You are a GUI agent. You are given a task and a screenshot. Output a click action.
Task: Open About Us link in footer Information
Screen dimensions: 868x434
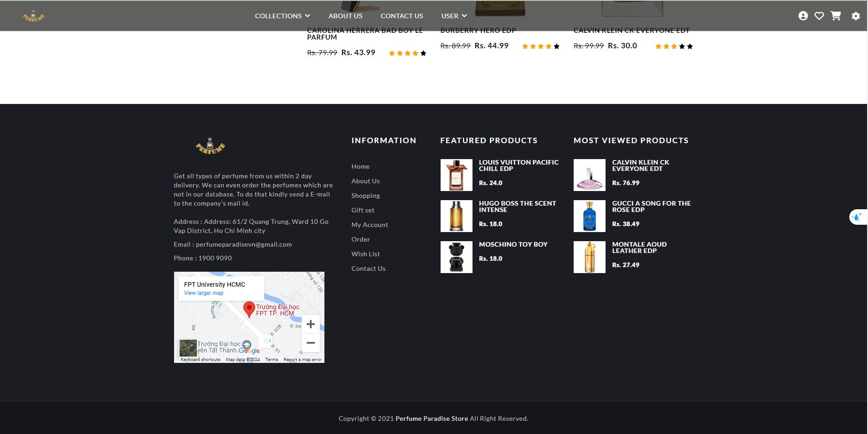coord(365,181)
